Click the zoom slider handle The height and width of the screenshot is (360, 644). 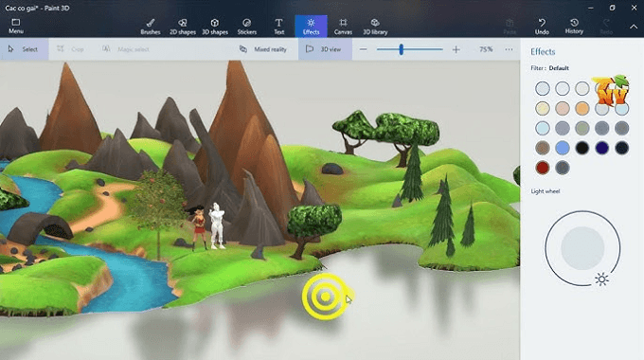(402, 49)
